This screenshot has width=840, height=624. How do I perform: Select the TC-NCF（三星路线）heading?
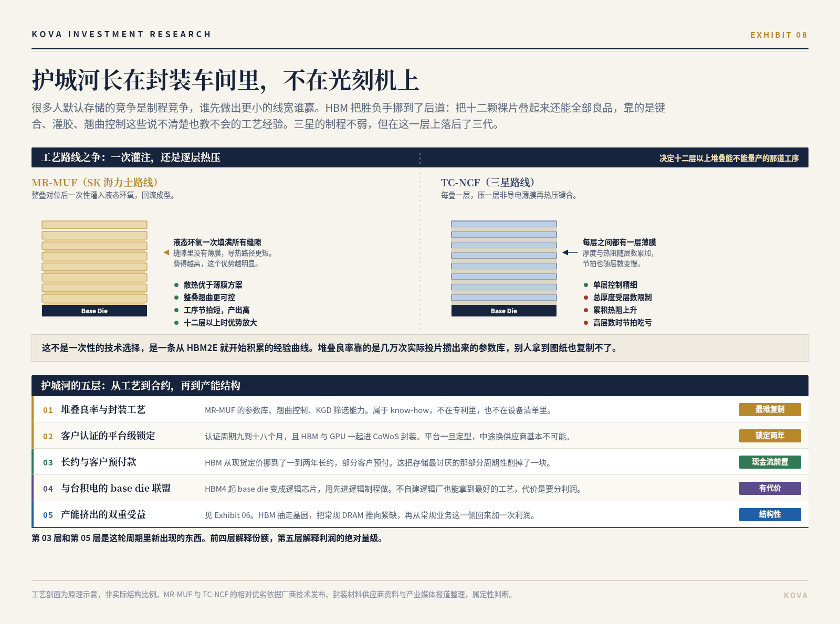[x=488, y=183]
